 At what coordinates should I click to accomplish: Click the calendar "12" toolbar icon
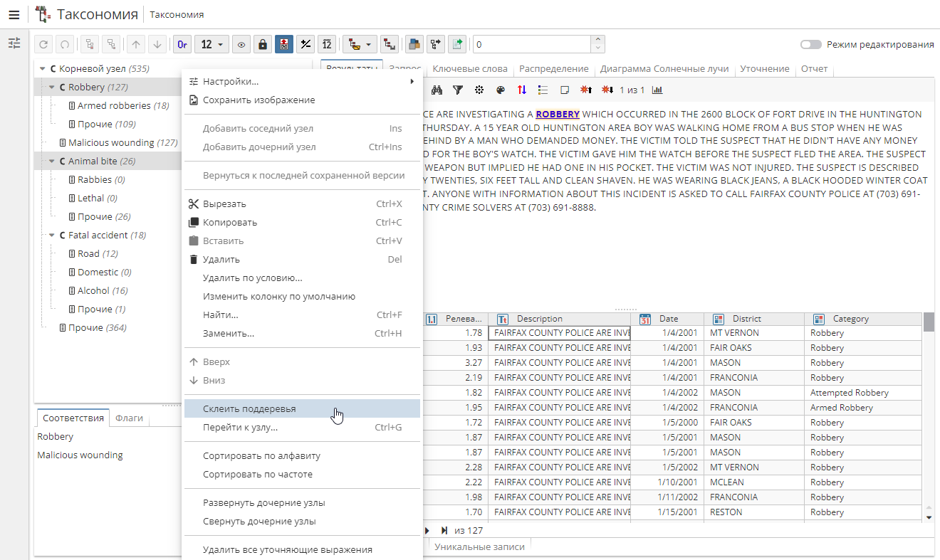point(326,44)
